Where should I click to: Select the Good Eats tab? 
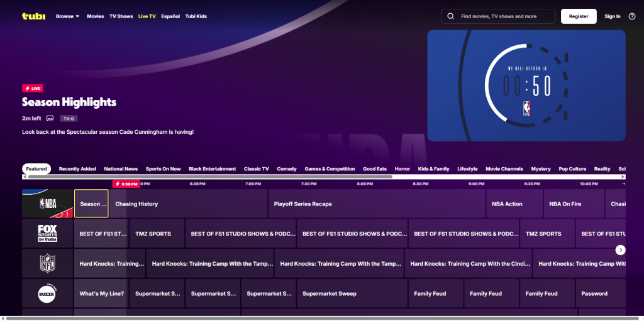(375, 169)
